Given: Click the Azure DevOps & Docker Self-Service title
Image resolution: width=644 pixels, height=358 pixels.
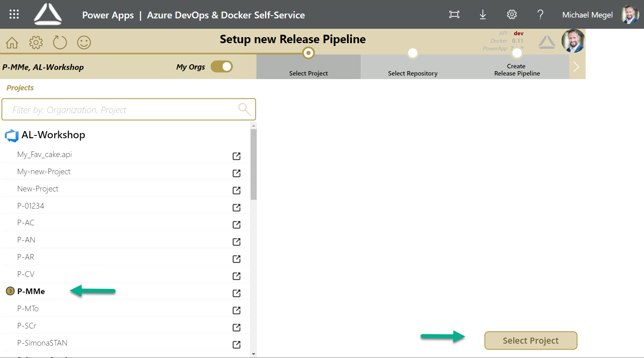Looking at the screenshot, I should pyautogui.click(x=226, y=15).
